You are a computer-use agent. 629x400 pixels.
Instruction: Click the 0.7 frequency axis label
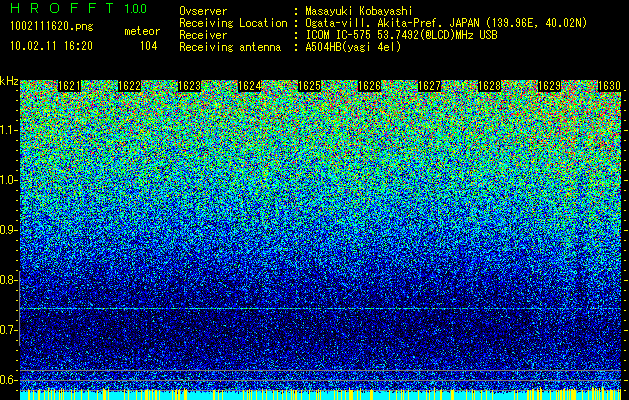[8, 330]
